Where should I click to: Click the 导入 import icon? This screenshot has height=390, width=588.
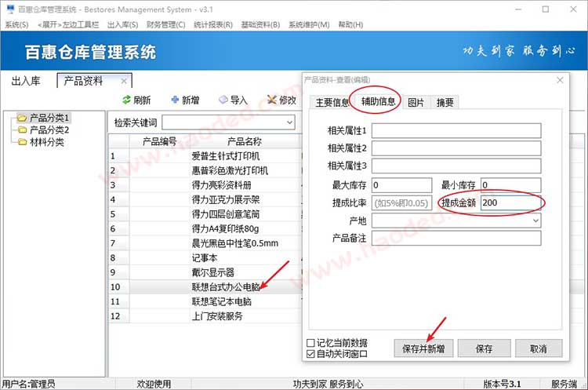[x=223, y=100]
